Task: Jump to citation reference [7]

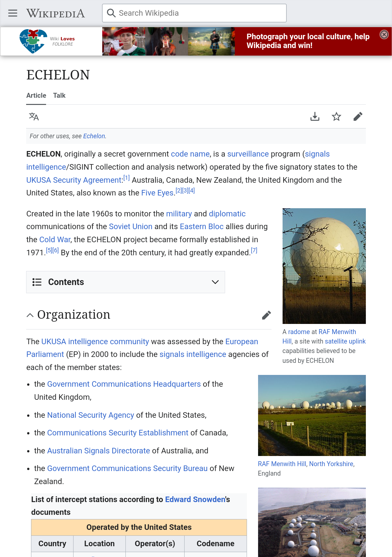Action: (254, 250)
